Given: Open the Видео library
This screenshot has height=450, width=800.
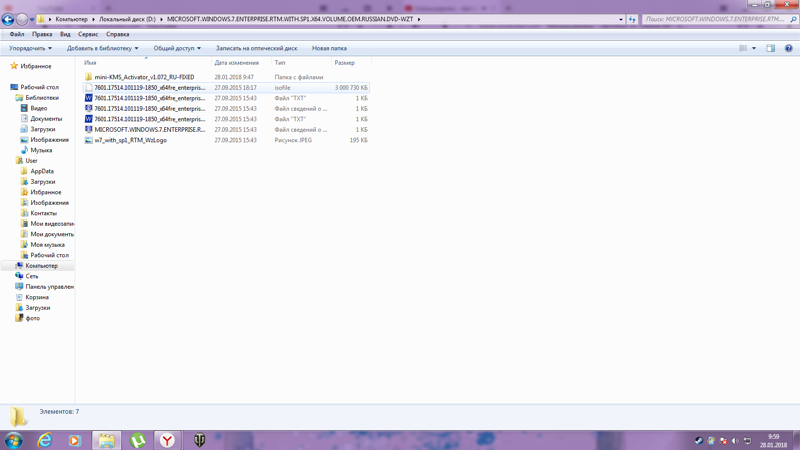Looking at the screenshot, I should 39,108.
